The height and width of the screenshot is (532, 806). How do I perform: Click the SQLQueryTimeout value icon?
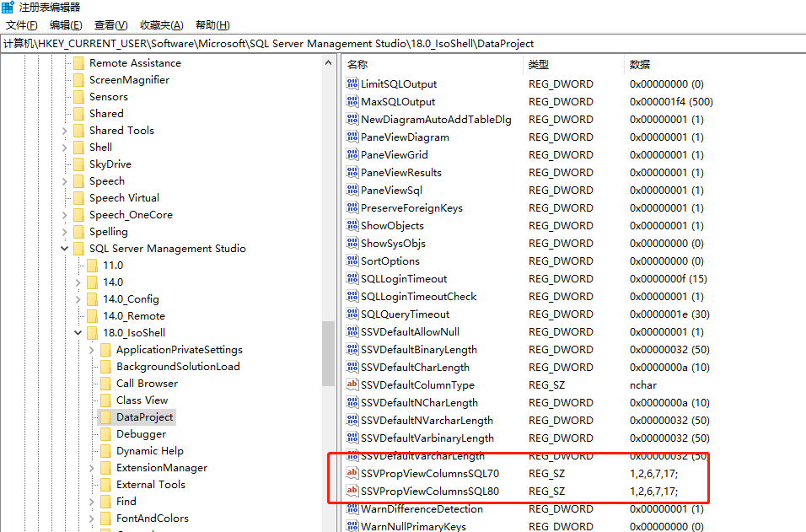352,314
